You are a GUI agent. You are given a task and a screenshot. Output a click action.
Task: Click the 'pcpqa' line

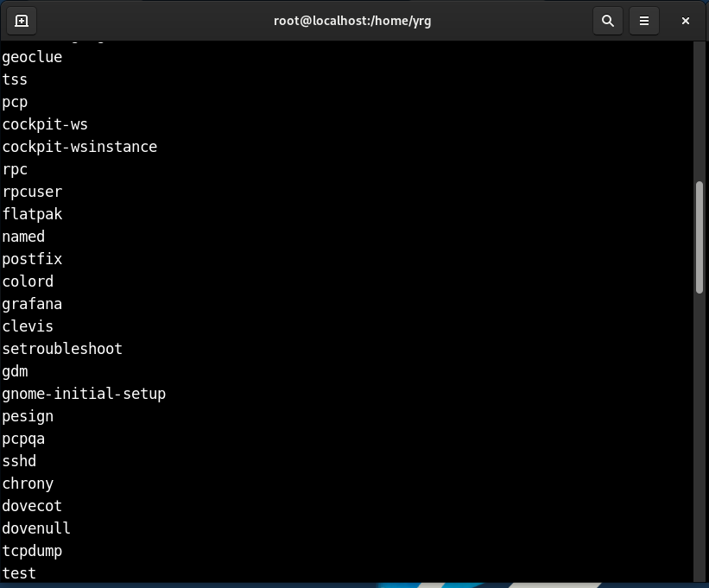23,439
